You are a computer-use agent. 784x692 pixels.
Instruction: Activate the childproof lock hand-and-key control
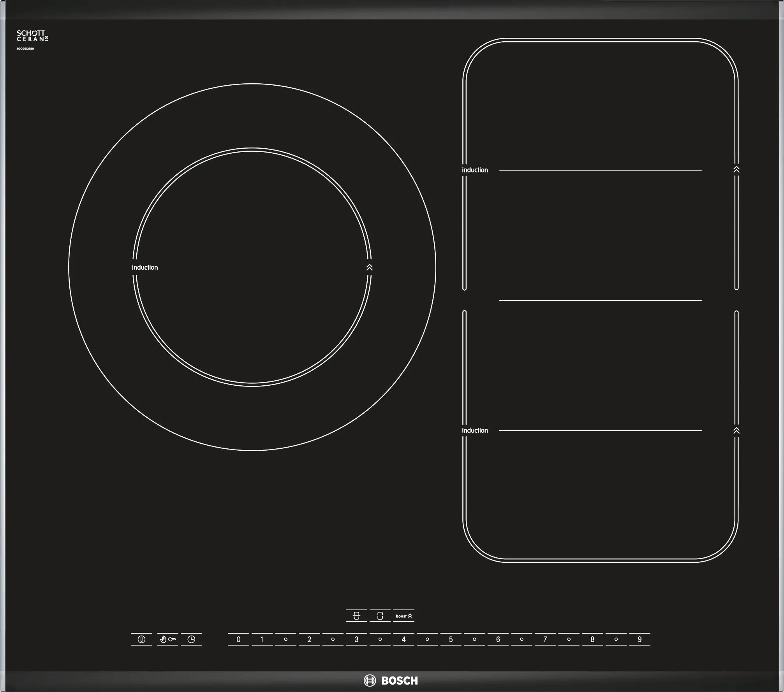coord(168,639)
